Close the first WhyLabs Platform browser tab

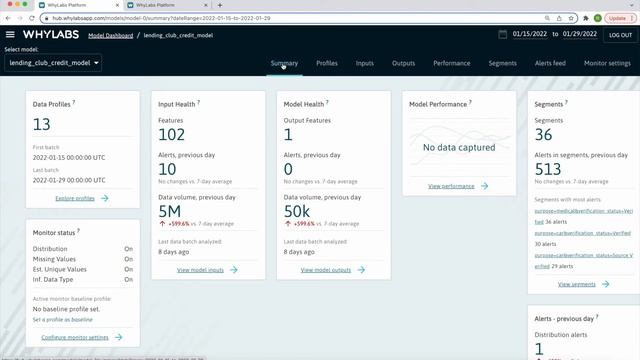point(117,5)
